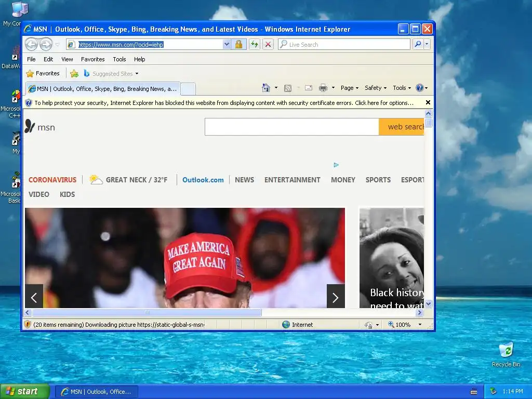Open recent pages dropdown beside Forward
532x399 pixels.
coord(57,45)
